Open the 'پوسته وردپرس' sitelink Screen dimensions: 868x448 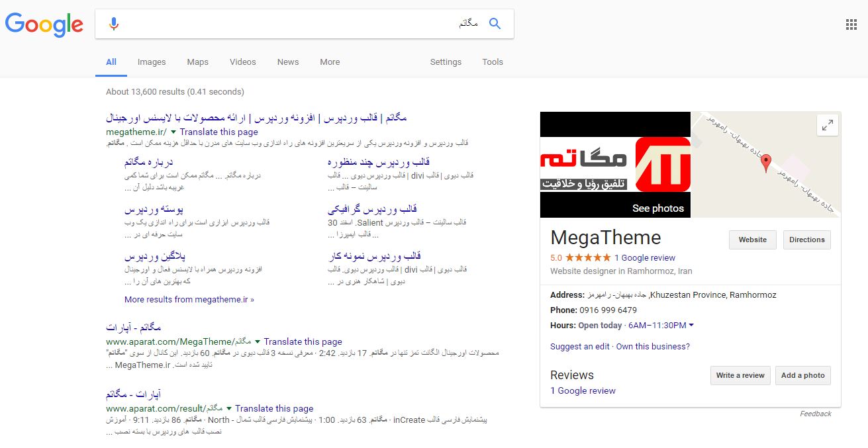point(154,210)
